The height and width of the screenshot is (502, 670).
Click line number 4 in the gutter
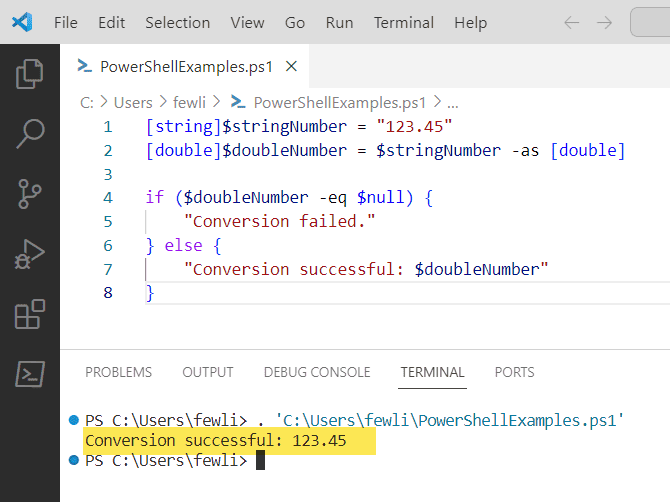coord(108,197)
